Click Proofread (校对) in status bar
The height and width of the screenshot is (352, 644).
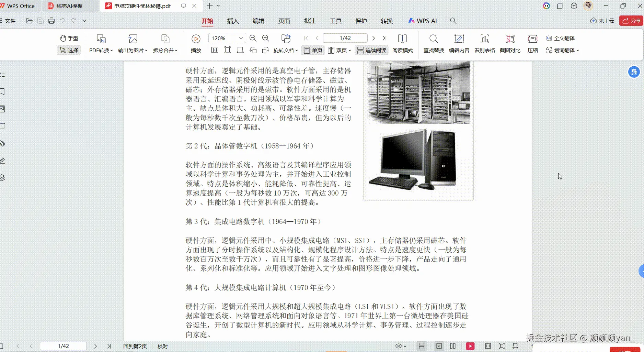(163, 346)
